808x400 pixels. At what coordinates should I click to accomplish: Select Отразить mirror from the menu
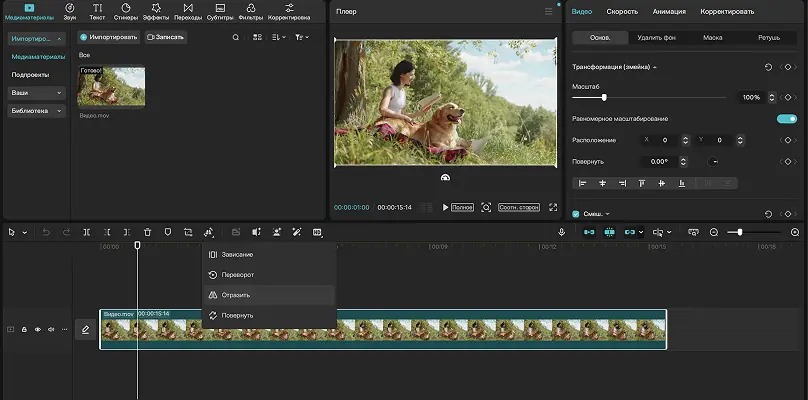[269, 295]
